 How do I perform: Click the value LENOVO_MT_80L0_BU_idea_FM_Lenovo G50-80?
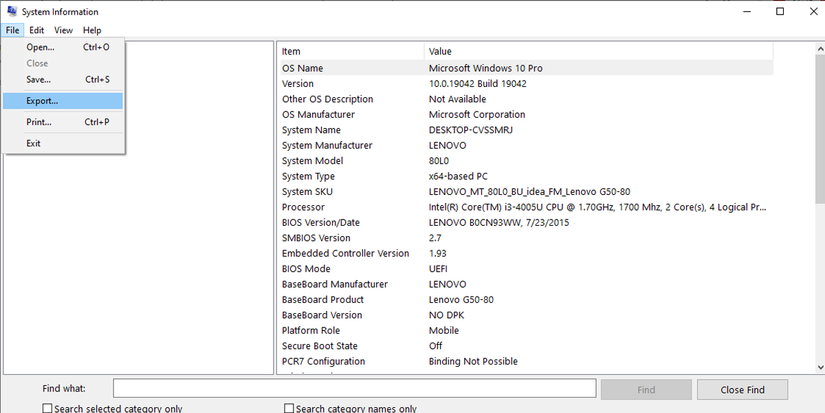click(529, 192)
